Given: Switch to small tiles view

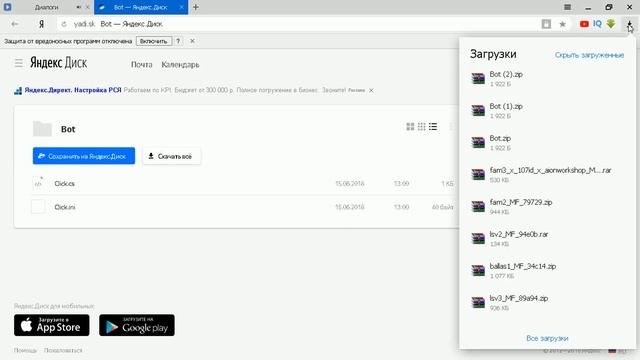Looking at the screenshot, I should click(x=422, y=127).
